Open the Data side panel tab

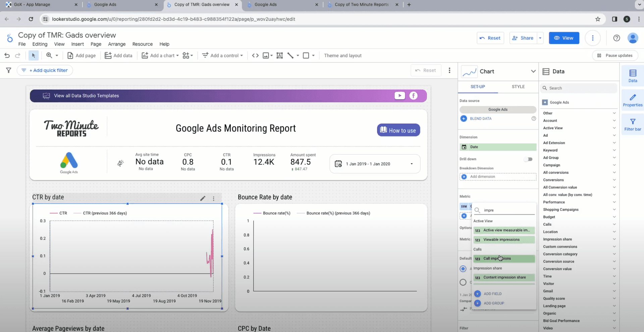tap(633, 76)
